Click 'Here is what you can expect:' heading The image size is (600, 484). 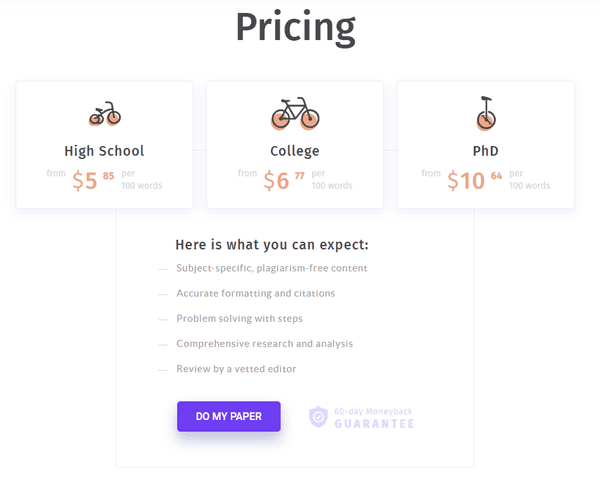coord(272,245)
